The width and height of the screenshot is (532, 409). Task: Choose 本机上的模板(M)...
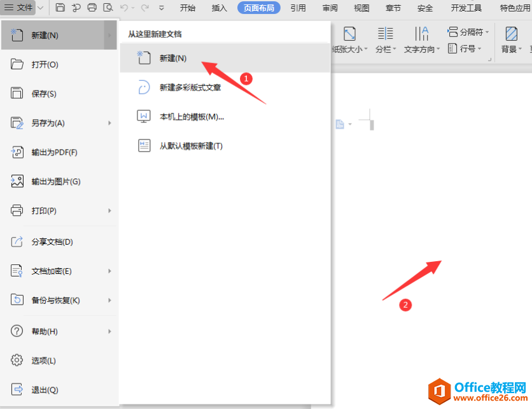tap(225, 117)
